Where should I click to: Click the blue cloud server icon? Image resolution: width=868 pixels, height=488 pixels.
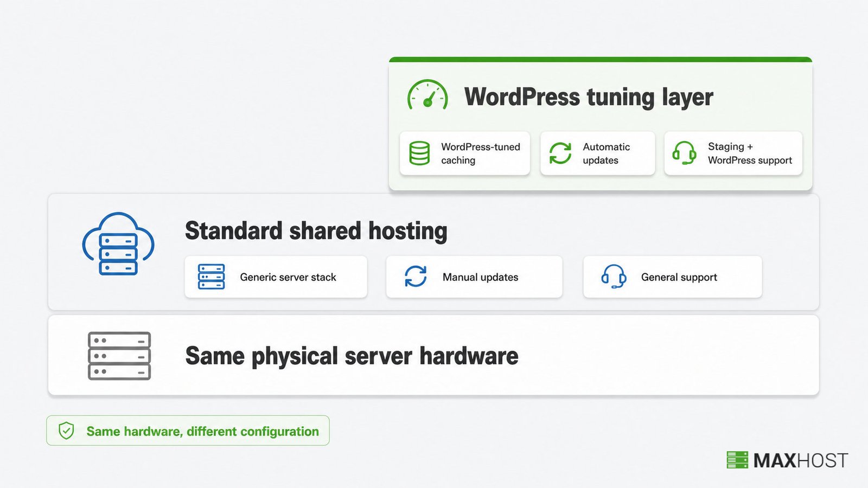click(118, 243)
